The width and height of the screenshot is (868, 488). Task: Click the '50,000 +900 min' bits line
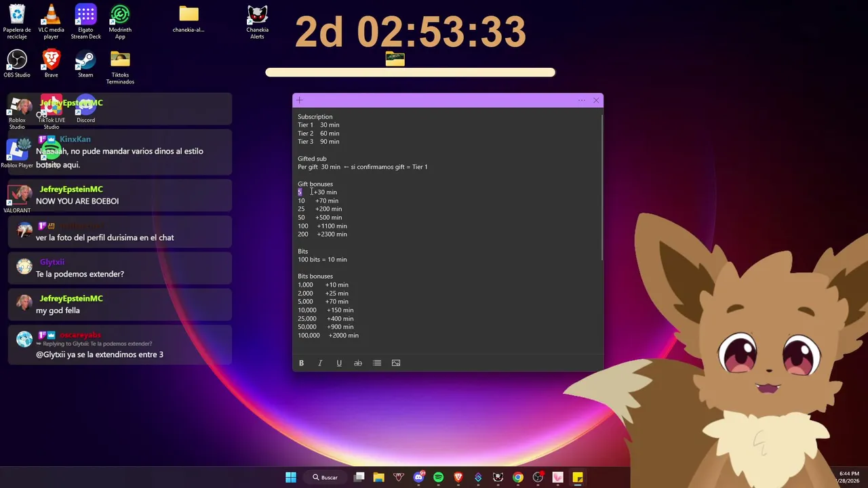(325, 327)
